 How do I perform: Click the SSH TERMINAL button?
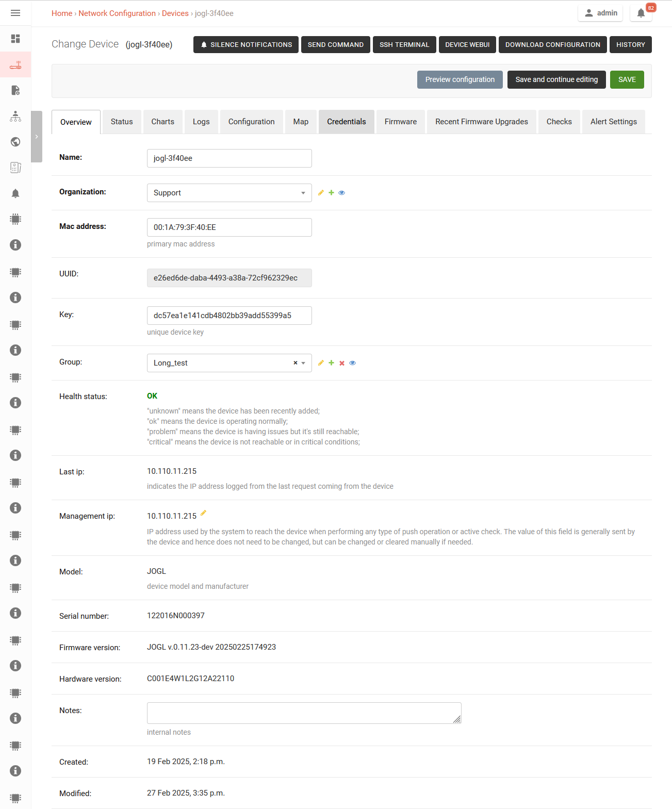[x=404, y=45]
